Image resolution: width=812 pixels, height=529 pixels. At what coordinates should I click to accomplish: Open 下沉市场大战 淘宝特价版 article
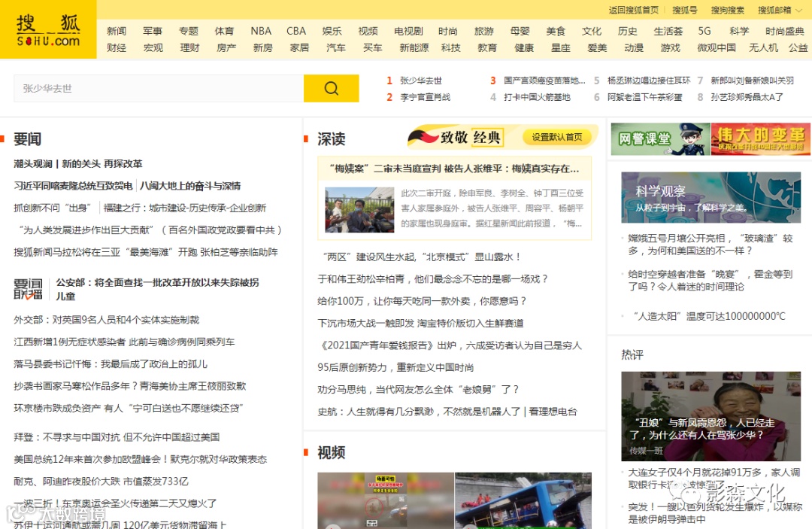tap(420, 324)
